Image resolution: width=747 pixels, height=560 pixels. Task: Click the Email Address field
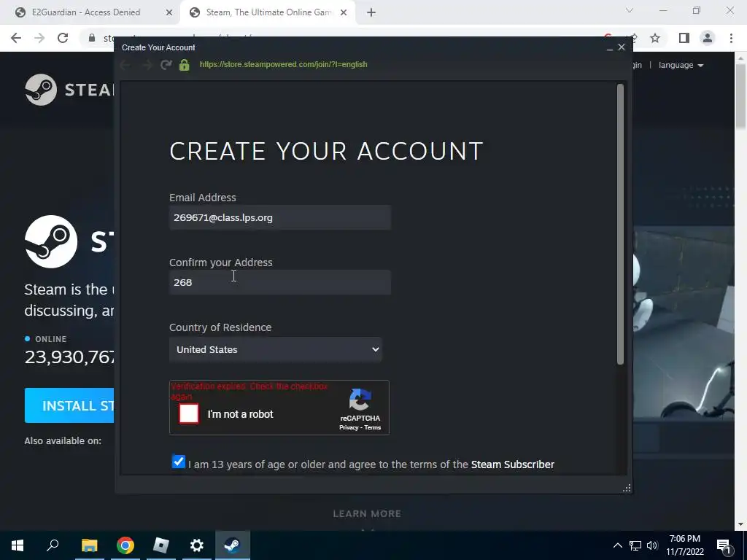[280, 217]
